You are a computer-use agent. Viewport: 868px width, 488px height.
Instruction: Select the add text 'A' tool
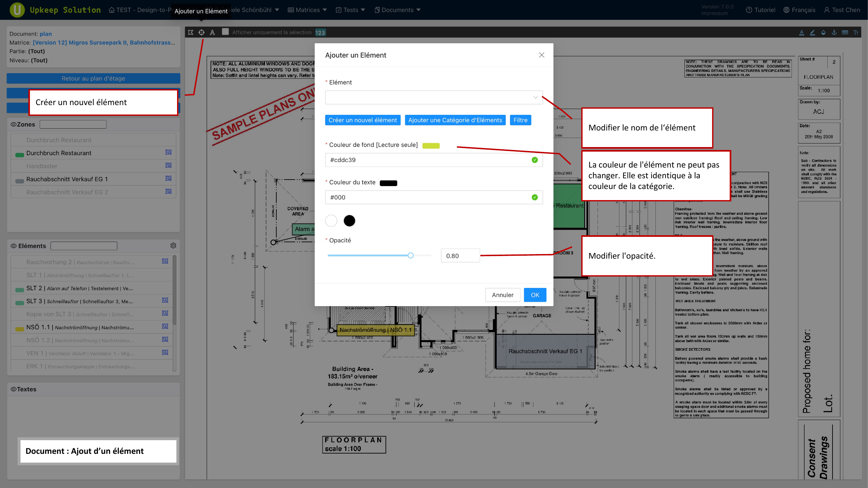(212, 32)
